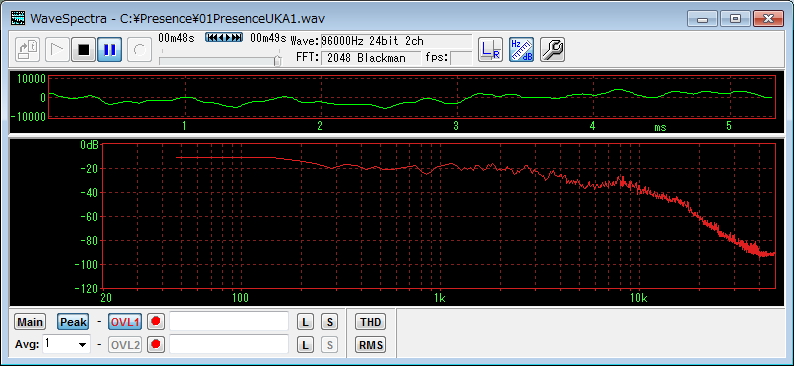Image resolution: width=794 pixels, height=366 pixels.
Task: Toggle the Hz/dB measure cursor icon
Action: [522, 50]
